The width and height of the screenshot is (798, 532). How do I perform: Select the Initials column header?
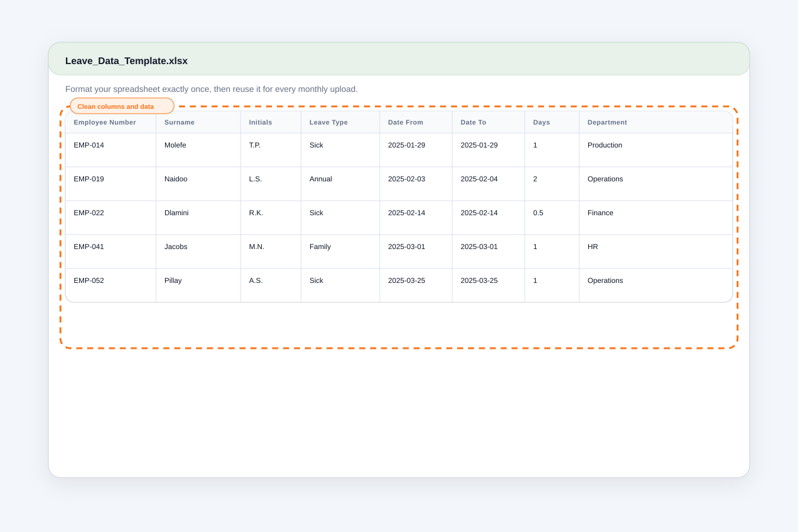(271, 122)
